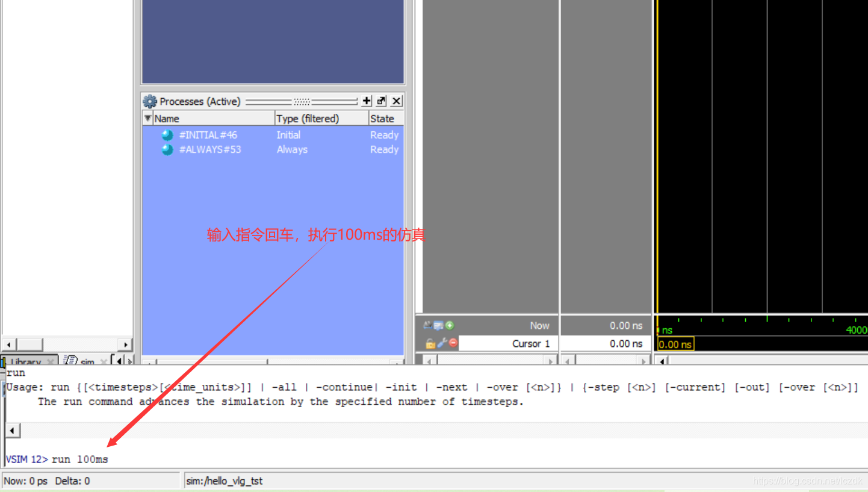Click the blue icon beside #ALWAYS#53

(167, 149)
